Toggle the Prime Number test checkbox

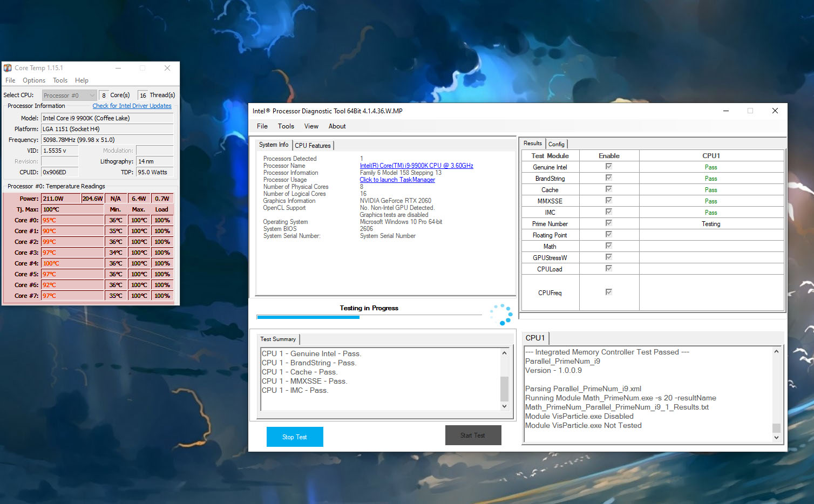[x=609, y=223]
